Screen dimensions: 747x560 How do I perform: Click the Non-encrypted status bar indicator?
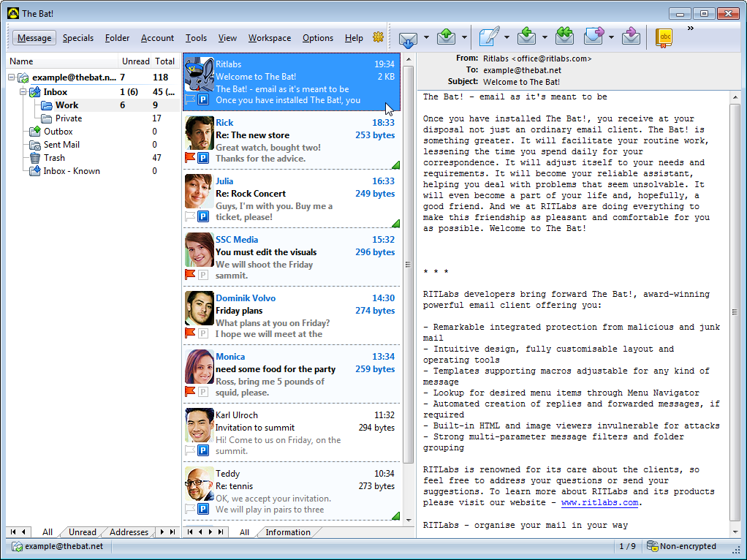(x=681, y=546)
